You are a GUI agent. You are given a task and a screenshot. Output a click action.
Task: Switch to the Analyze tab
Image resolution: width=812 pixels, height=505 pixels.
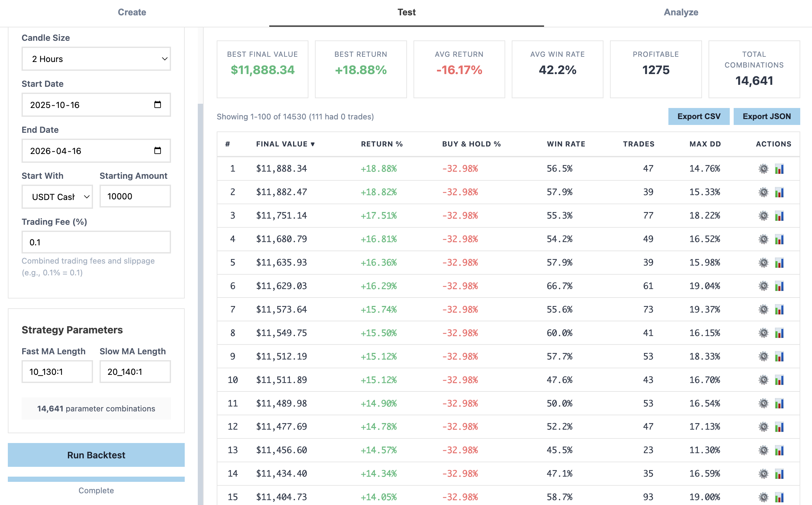click(x=681, y=12)
